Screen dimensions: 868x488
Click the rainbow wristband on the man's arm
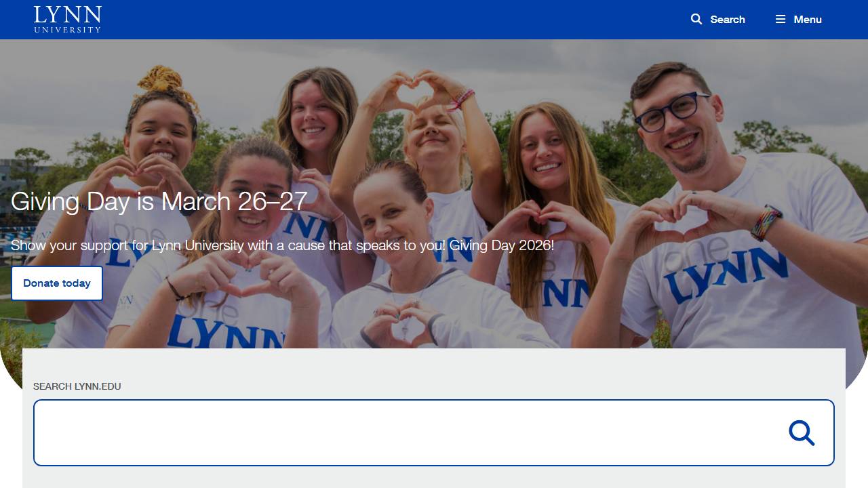click(x=767, y=223)
